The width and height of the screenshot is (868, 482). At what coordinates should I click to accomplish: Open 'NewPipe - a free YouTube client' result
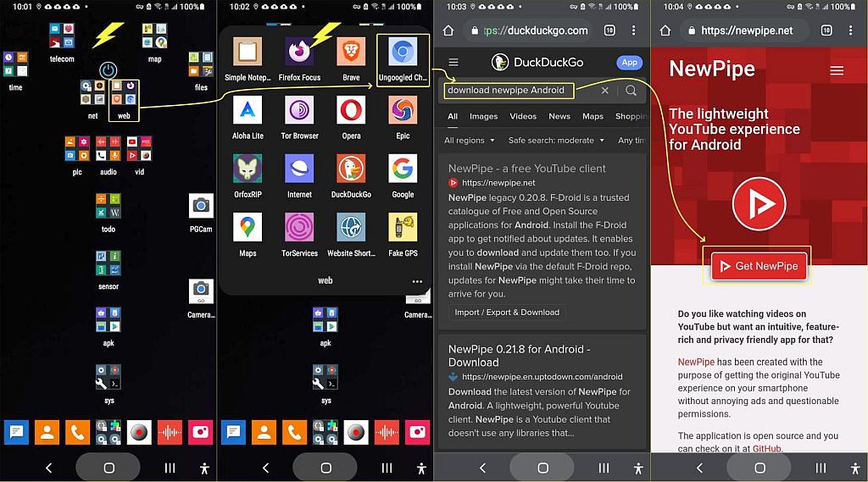coord(527,169)
